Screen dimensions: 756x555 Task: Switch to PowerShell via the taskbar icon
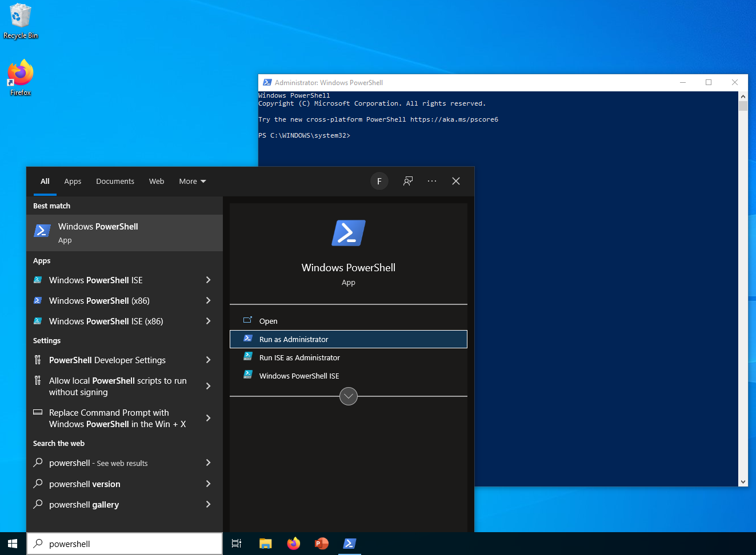click(350, 544)
